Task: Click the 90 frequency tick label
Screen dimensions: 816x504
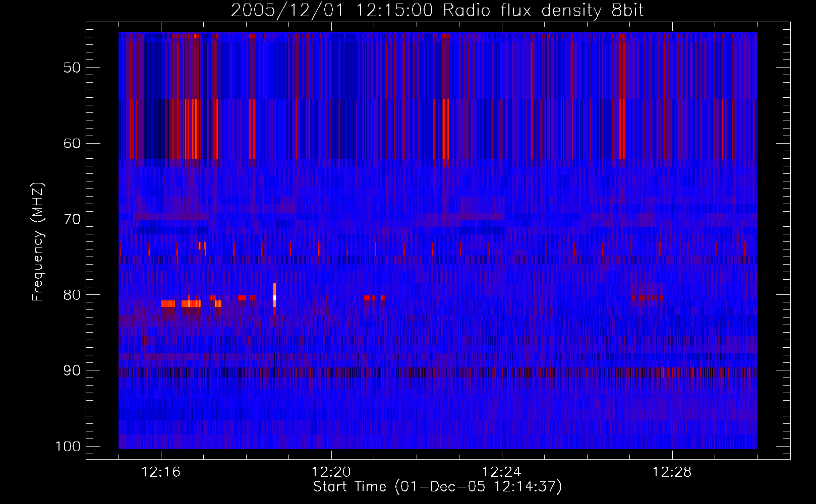Action: point(72,370)
